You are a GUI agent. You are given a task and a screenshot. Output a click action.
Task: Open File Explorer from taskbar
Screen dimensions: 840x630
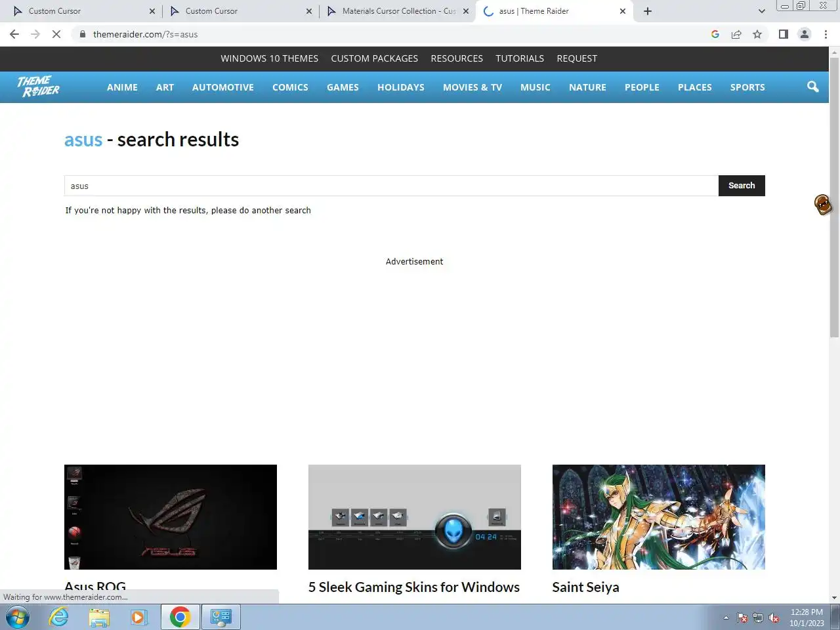coord(99,618)
